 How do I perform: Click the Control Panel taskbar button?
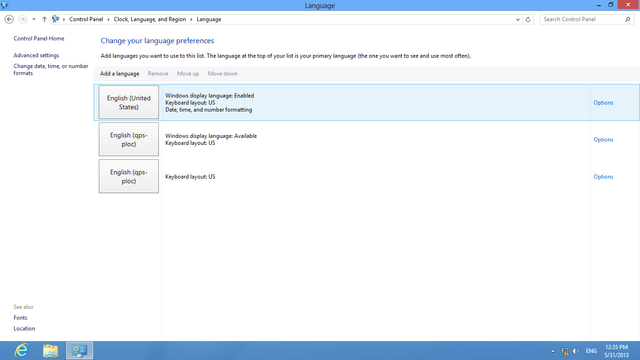click(x=80, y=351)
